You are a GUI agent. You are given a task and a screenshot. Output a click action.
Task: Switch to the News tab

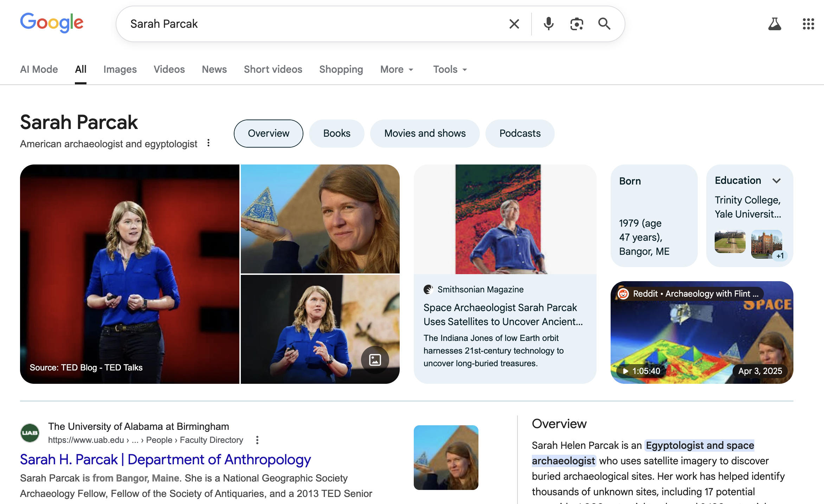click(x=214, y=69)
